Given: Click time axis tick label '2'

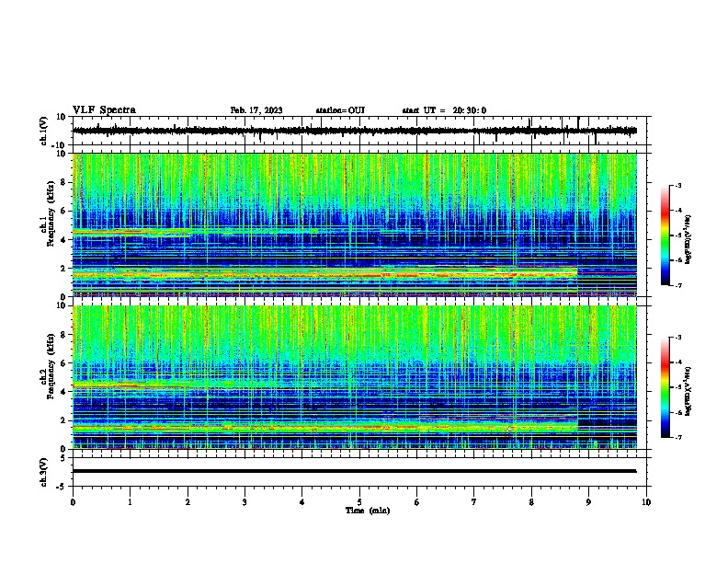Looking at the screenshot, I should 188,502.
